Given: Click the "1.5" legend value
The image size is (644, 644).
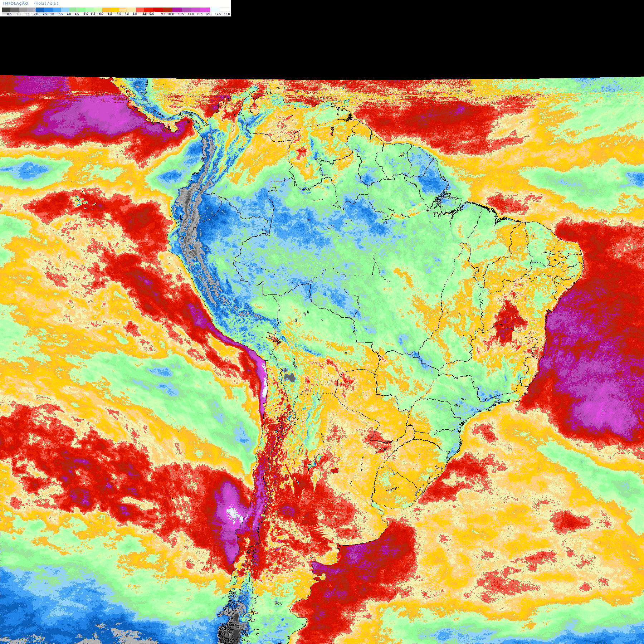Looking at the screenshot, I should point(27,14).
